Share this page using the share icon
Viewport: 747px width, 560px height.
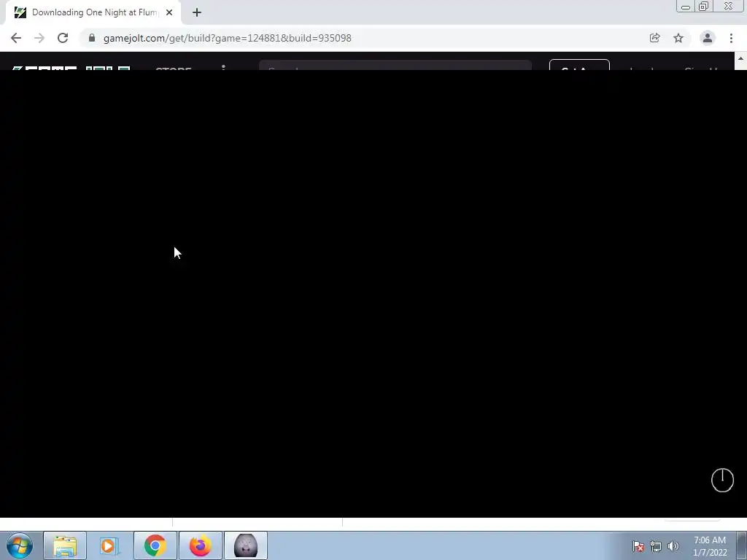tap(654, 38)
